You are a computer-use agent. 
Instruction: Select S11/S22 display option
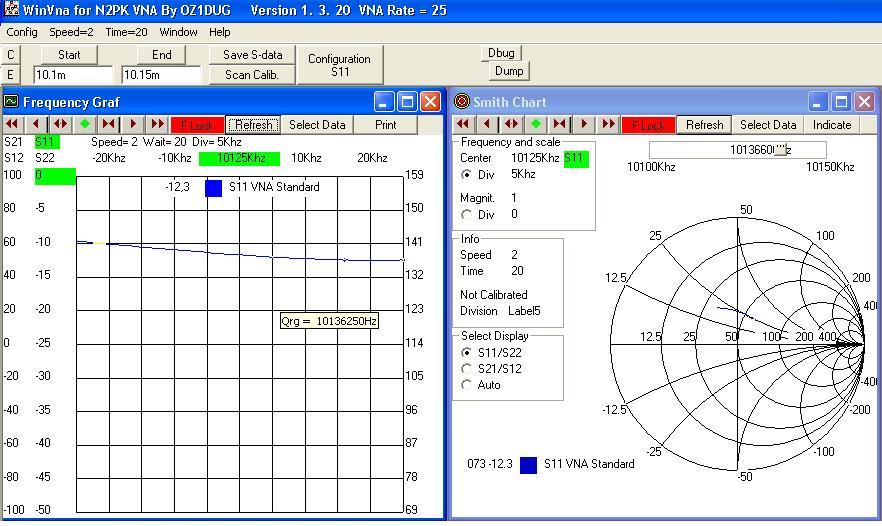(x=466, y=353)
